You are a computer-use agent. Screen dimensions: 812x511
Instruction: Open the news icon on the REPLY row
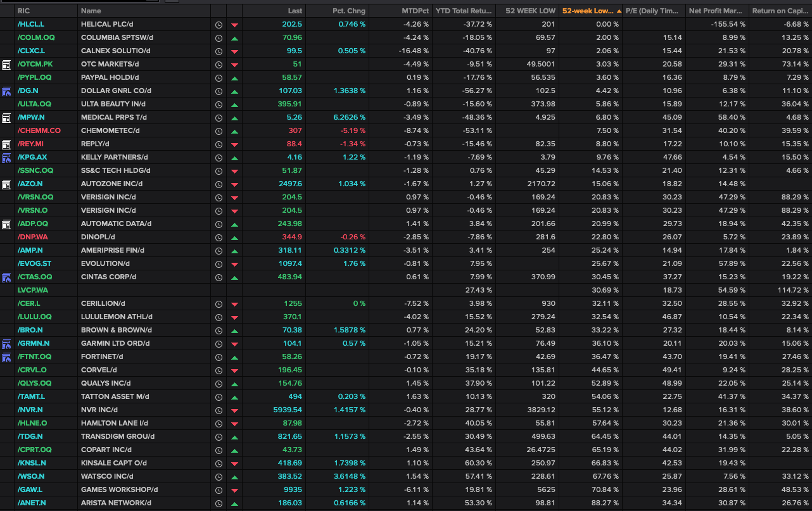click(x=6, y=144)
